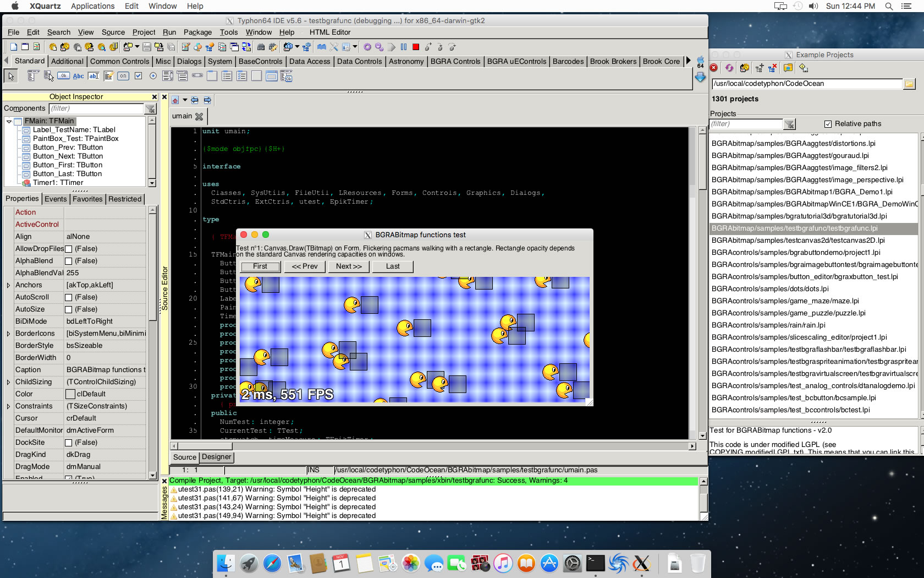
Task: Click the '<< Prev' button
Action: coord(305,266)
